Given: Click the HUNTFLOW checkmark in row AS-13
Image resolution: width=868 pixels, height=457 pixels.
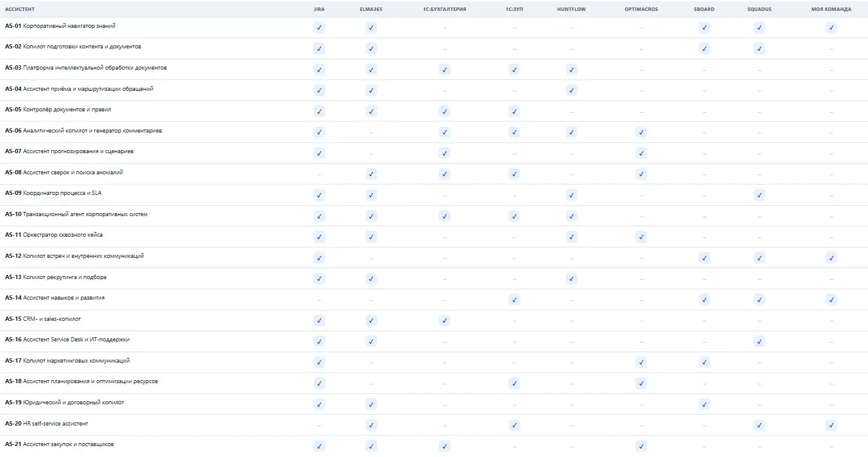Looking at the screenshot, I should [x=571, y=278].
